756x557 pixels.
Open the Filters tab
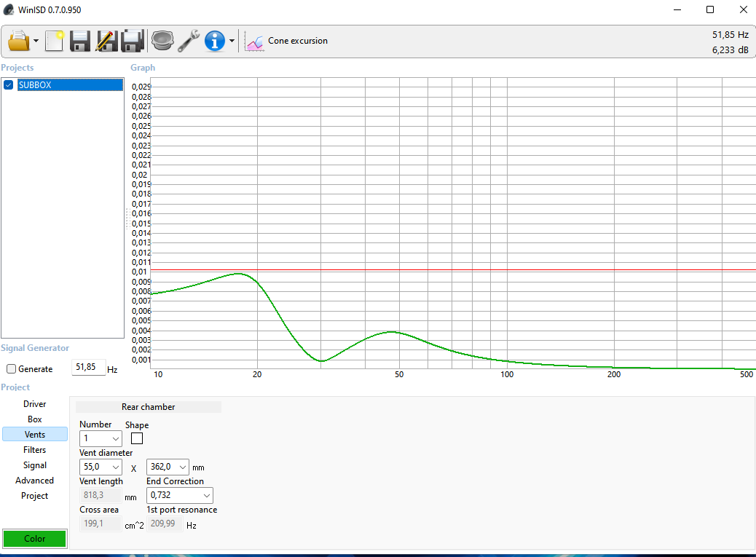tap(35, 449)
